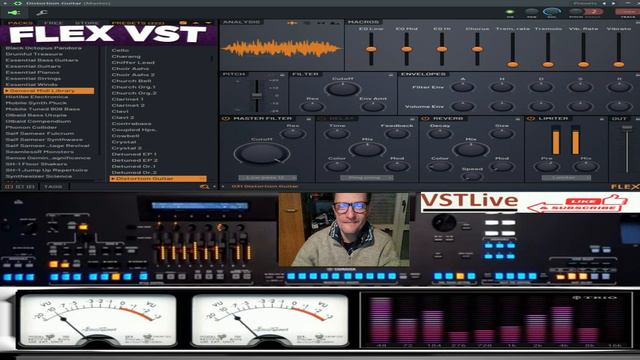Viewport: 640px width, 360px height.
Task: Select the Cello preset
Action: (x=120, y=50)
